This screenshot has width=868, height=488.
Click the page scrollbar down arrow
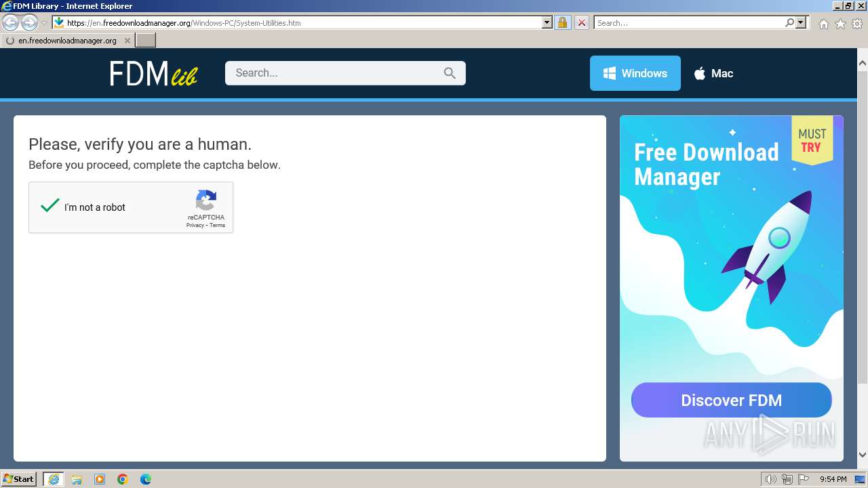click(863, 455)
